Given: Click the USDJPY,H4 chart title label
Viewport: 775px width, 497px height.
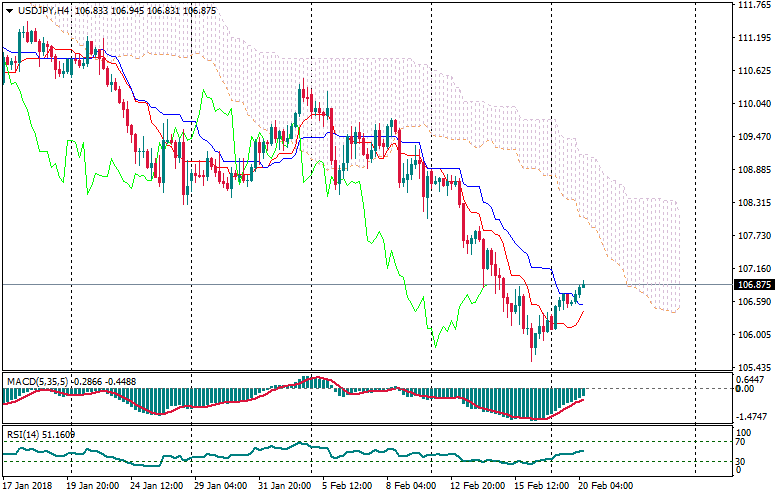Looking at the screenshot, I should click(44, 10).
